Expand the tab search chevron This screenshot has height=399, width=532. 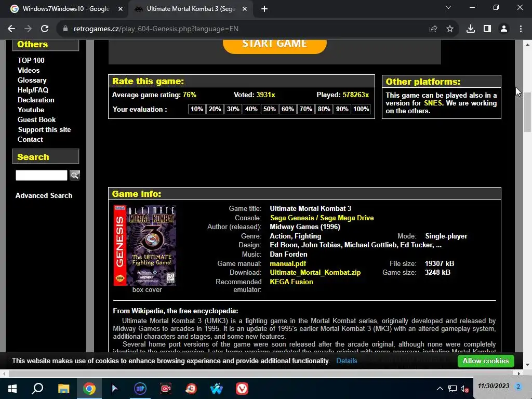448,7
